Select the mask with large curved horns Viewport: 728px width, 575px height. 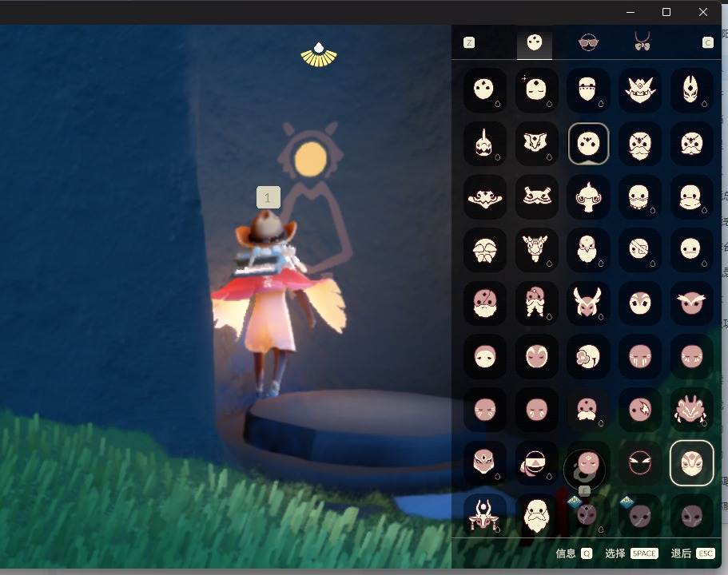tap(588, 303)
